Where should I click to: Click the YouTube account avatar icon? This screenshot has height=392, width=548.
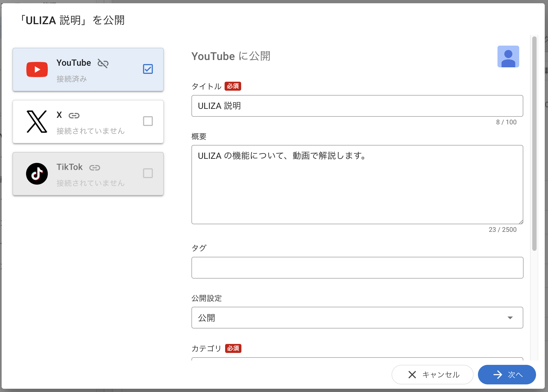point(508,56)
